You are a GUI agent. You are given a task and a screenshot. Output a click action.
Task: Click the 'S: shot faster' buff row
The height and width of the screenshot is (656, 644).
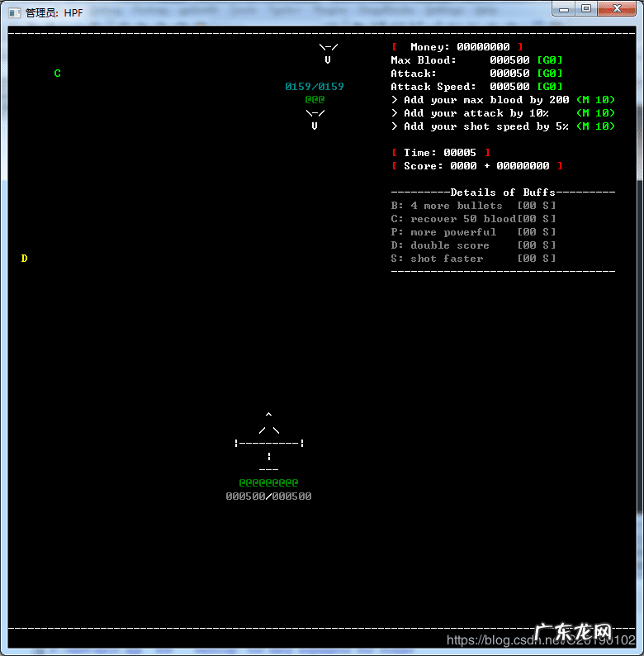(x=473, y=259)
